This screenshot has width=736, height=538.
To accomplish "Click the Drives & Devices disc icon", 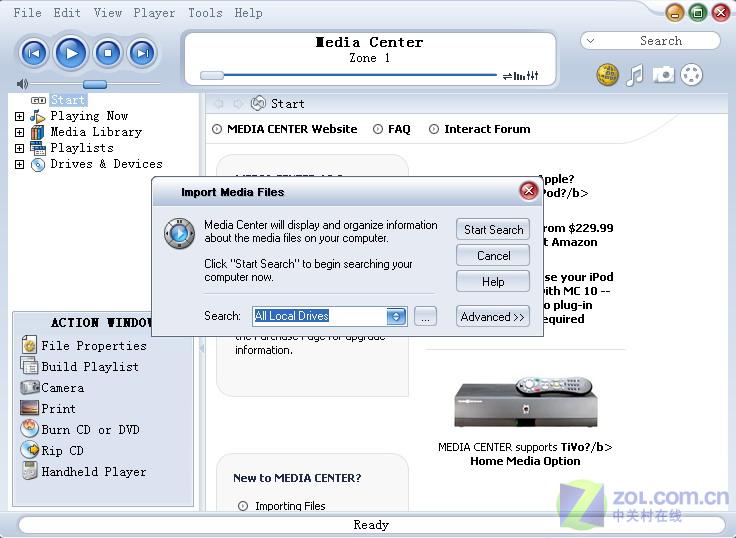I will (38, 165).
